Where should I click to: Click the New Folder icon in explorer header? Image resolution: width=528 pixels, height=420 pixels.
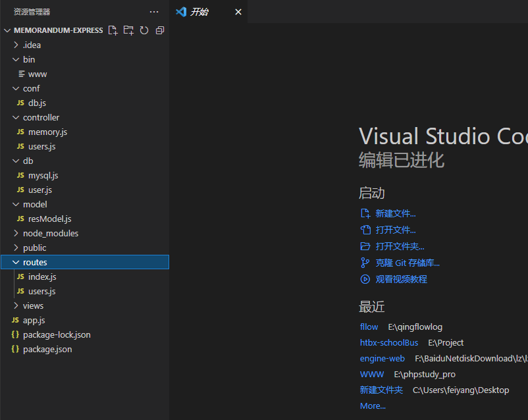[x=128, y=30]
